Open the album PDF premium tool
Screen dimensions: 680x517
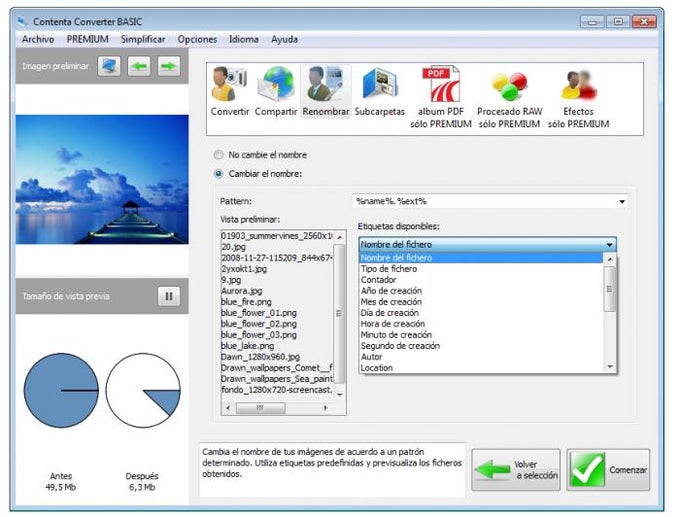point(441,98)
